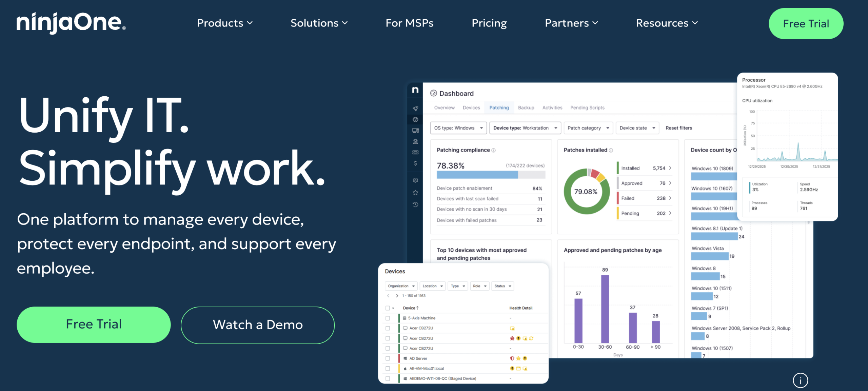Check the AE-VM-Mac01.local row checkbox

[388, 368]
